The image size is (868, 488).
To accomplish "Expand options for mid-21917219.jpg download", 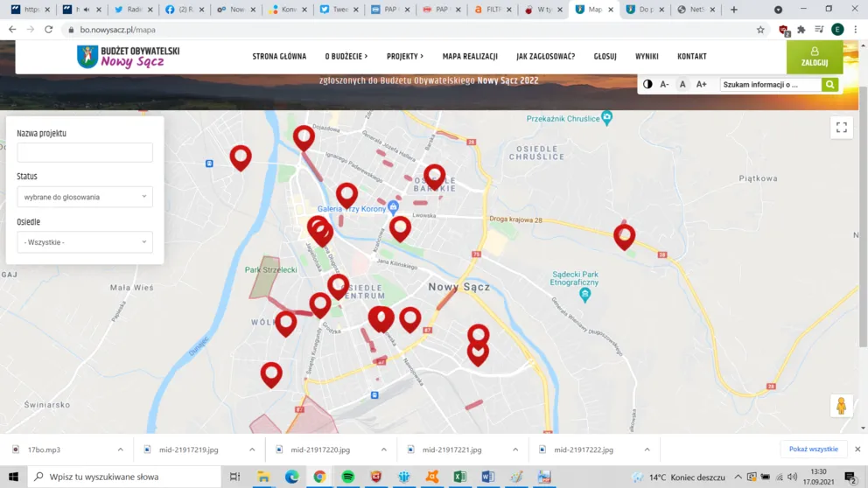I will (252, 450).
